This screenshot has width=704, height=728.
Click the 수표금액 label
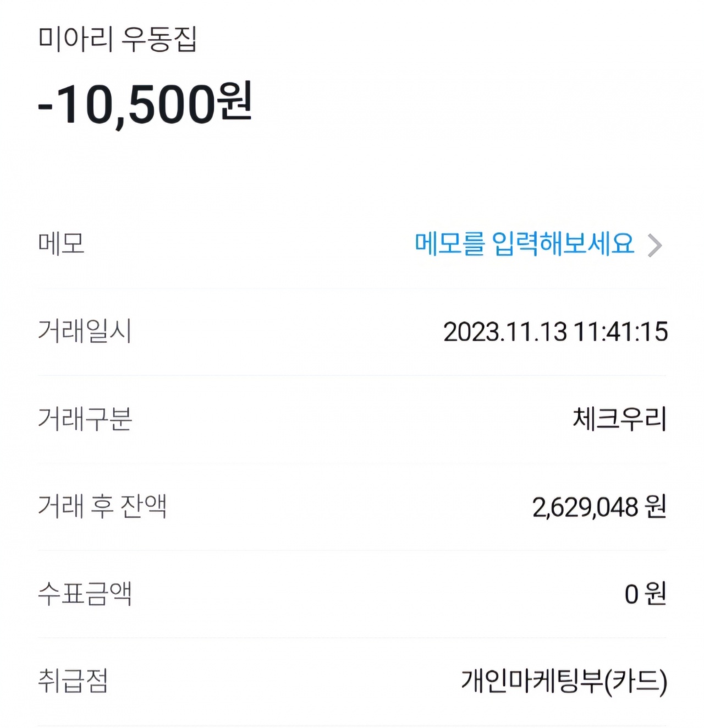85,594
